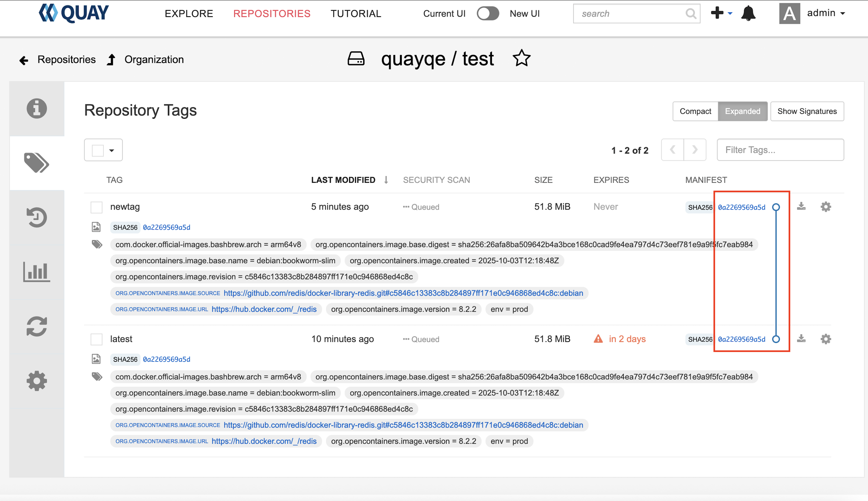The image size is (868, 501).
Task: Star the quayqe/test repository
Action: tap(522, 59)
